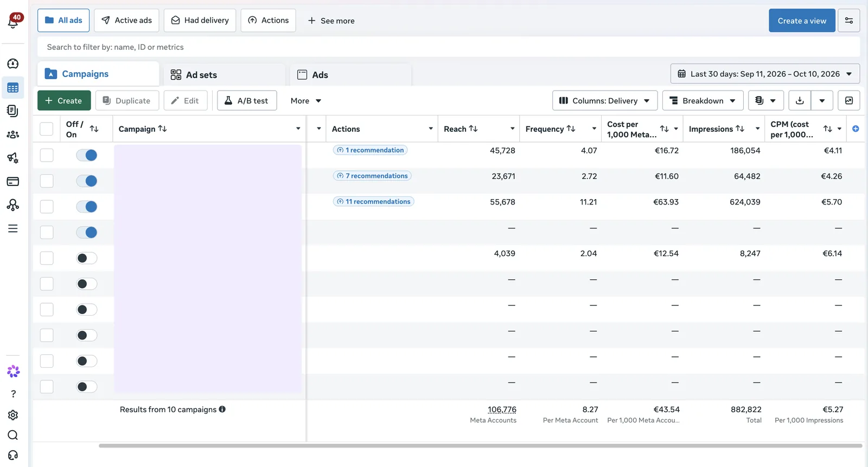Click the sidebar search magnifier icon
This screenshot has height=467, width=868.
(x=13, y=435)
